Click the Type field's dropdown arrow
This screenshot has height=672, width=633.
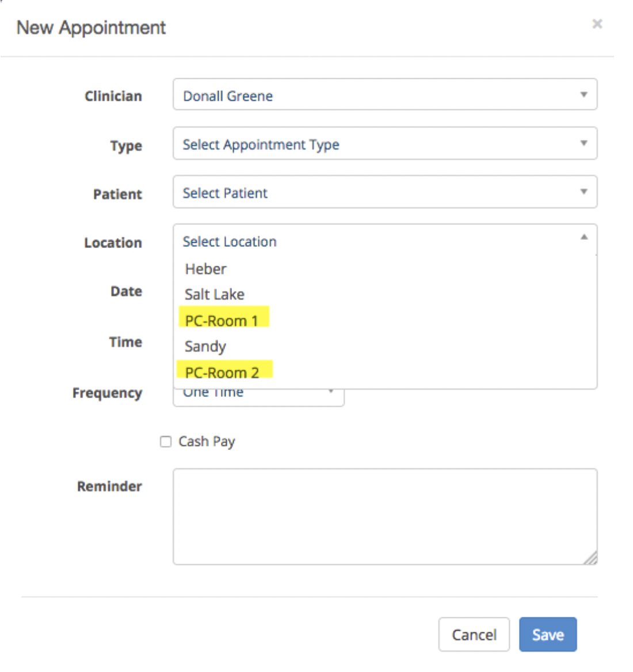tap(584, 143)
